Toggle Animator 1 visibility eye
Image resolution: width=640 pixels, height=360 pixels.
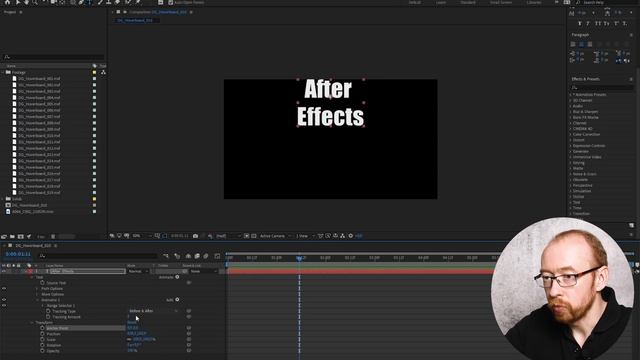click(x=4, y=300)
